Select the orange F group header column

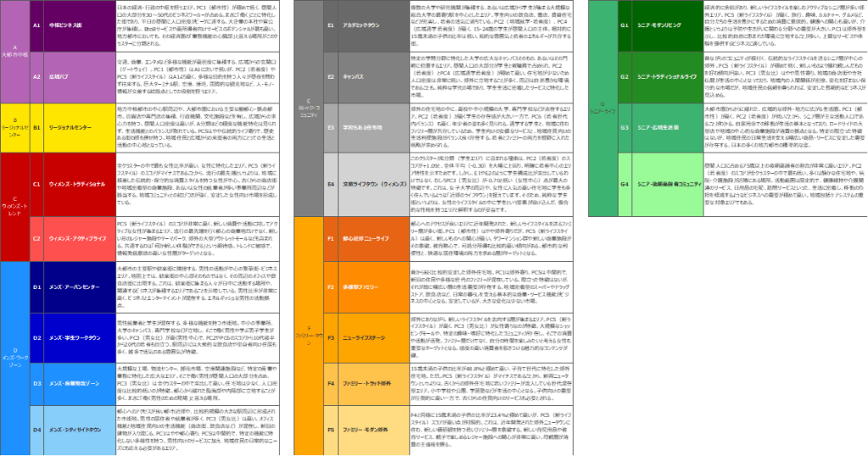[x=309, y=336]
